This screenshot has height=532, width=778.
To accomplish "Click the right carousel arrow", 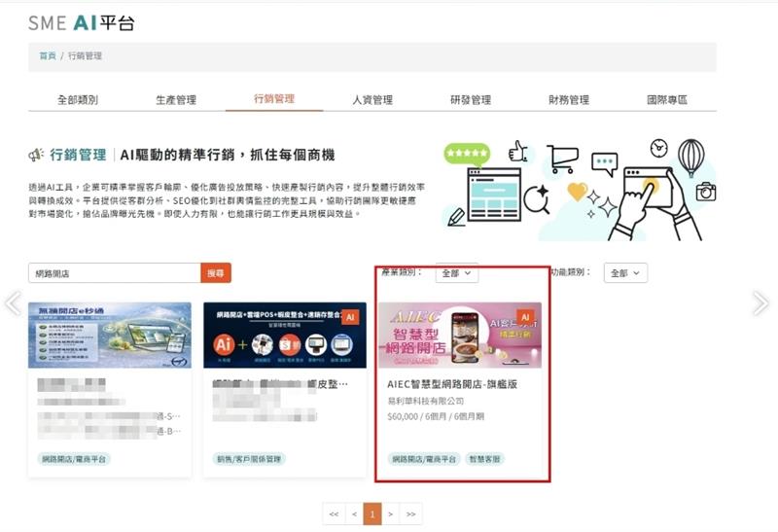I will point(760,303).
